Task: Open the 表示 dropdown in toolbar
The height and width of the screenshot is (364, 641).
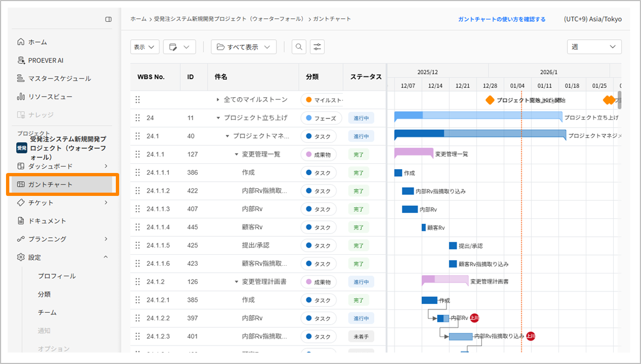Action: pos(145,47)
